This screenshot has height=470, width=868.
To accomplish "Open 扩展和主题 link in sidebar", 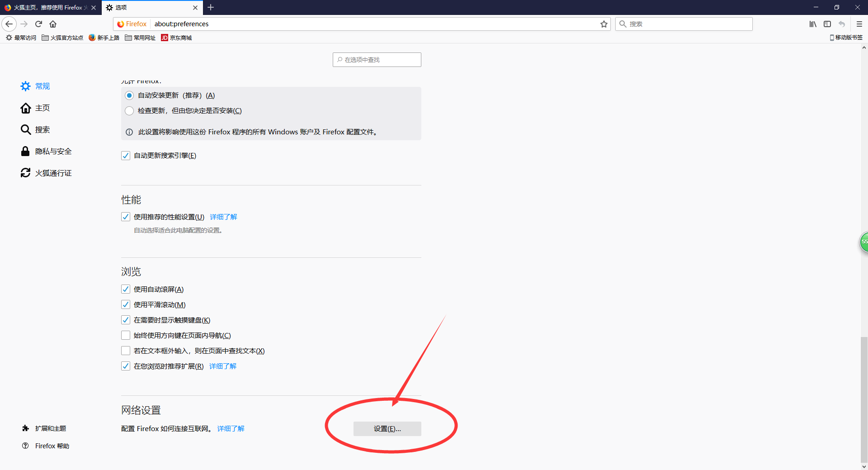I will [x=51, y=428].
